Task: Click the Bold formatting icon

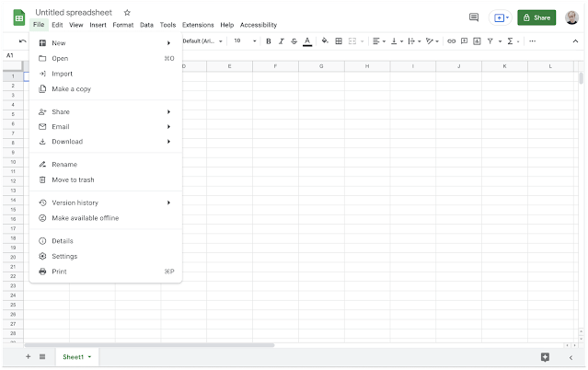Action: coord(269,41)
